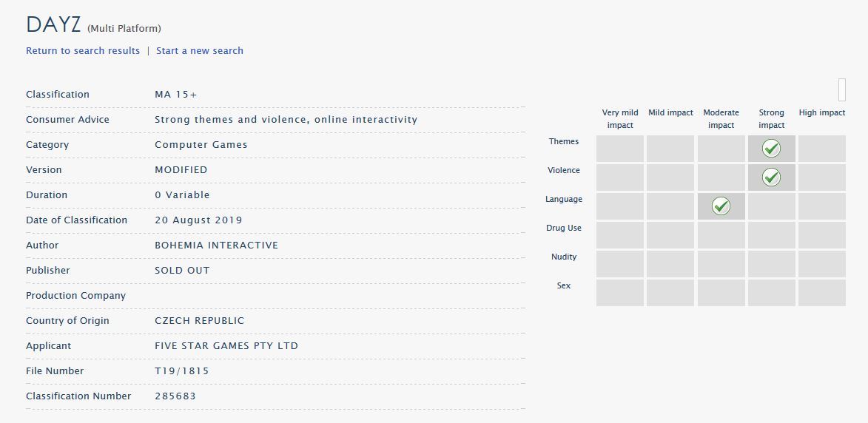Click the Themes very mild impact cell
This screenshot has width=868, height=423.
tap(620, 149)
